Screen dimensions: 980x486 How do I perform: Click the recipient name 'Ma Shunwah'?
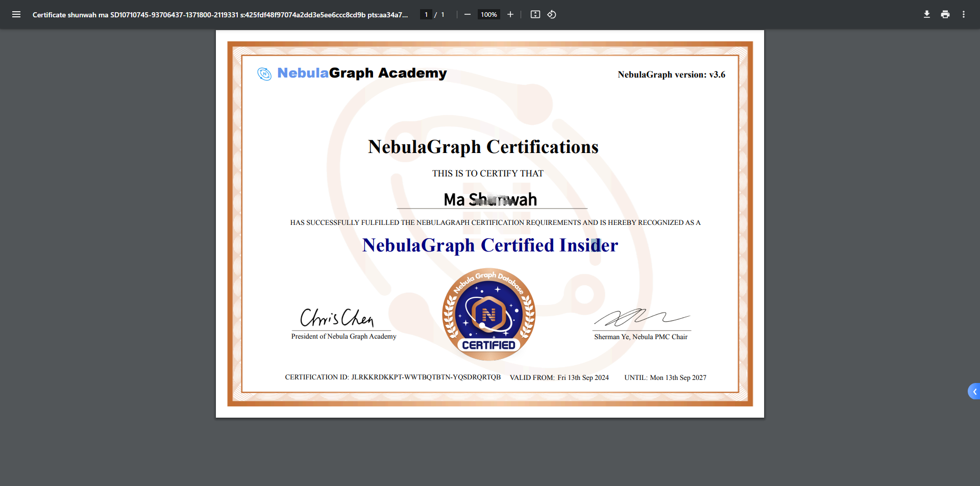pyautogui.click(x=490, y=199)
